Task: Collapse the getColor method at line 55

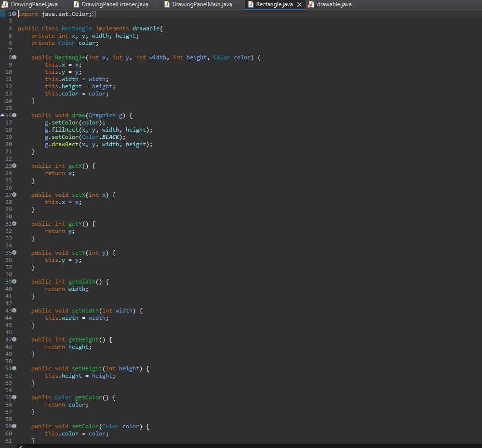Action: pyautogui.click(x=14, y=397)
